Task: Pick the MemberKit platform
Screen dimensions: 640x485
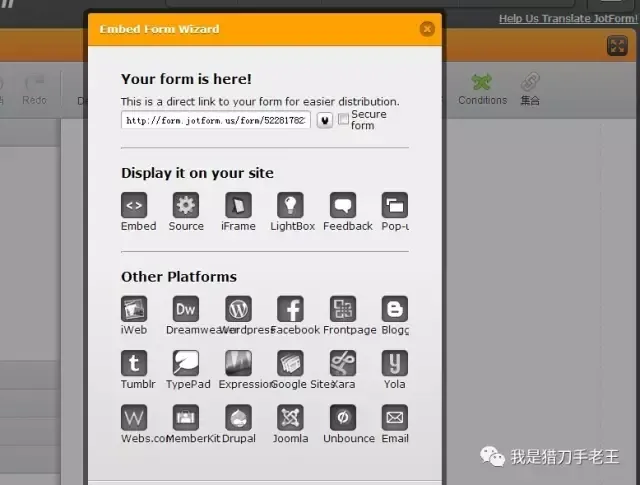Action: point(186,417)
